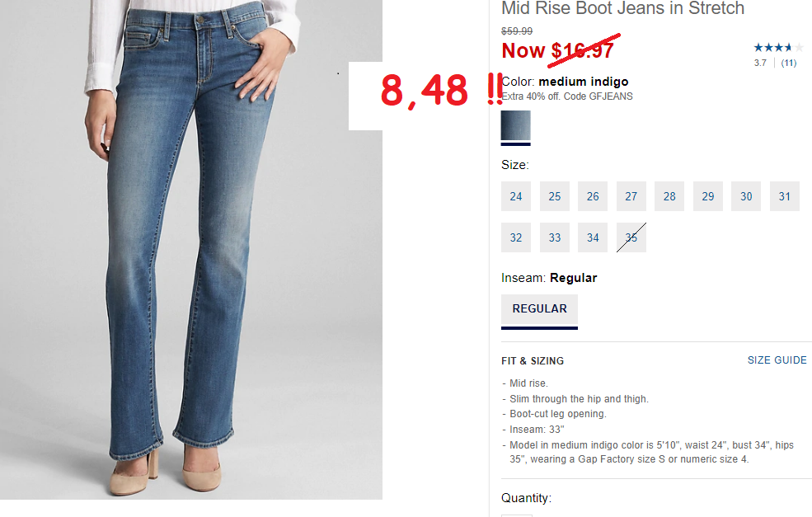Viewport: 812px width, 517px height.
Task: Open the 11 reviews link
Action: [x=789, y=63]
